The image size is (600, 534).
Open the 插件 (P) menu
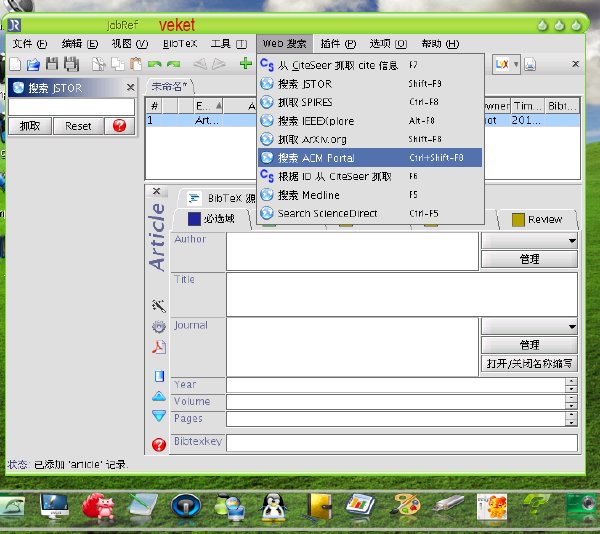click(338, 44)
